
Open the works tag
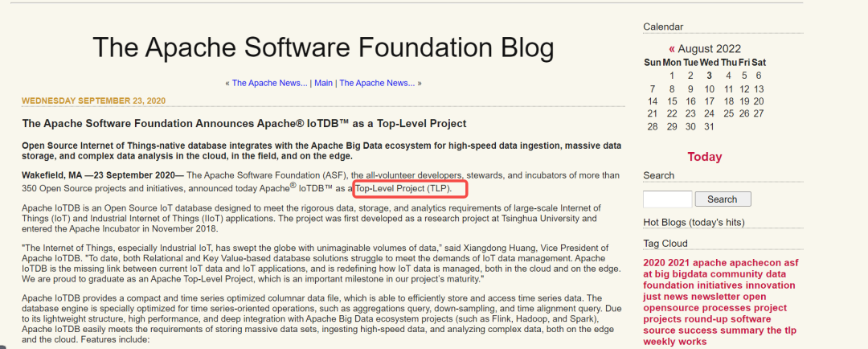coord(694,342)
